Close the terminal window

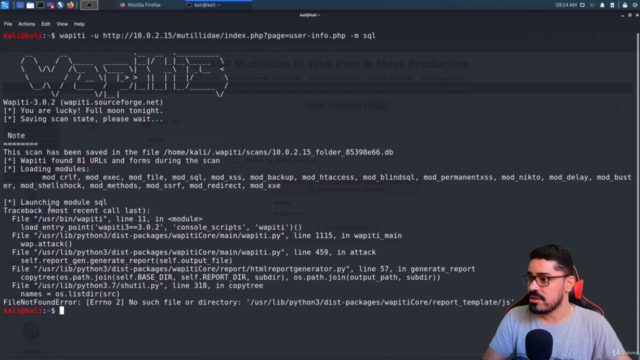tap(637, 15)
